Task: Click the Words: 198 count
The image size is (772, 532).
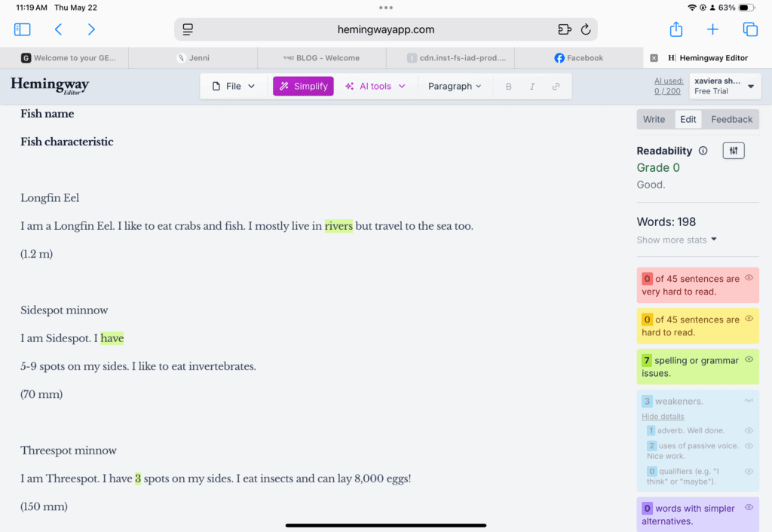Action: coord(666,222)
